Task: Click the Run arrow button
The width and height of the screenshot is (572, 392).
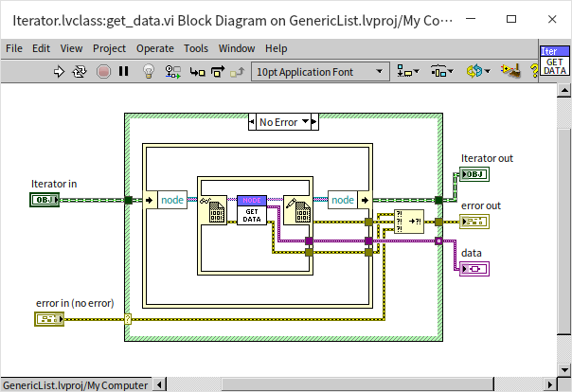Action: [x=59, y=71]
